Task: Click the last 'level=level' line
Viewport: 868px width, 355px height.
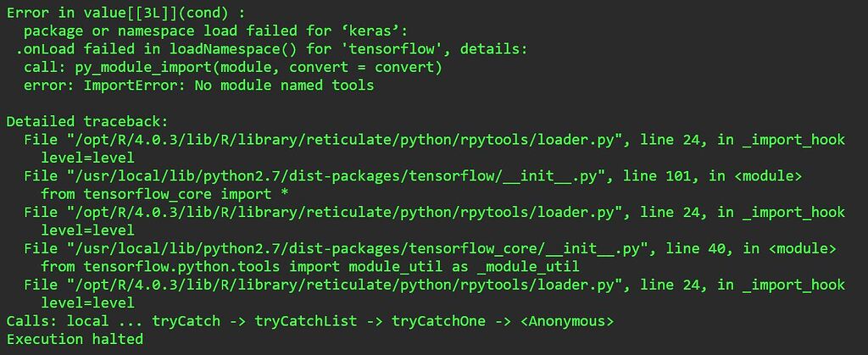Action: [x=87, y=303]
